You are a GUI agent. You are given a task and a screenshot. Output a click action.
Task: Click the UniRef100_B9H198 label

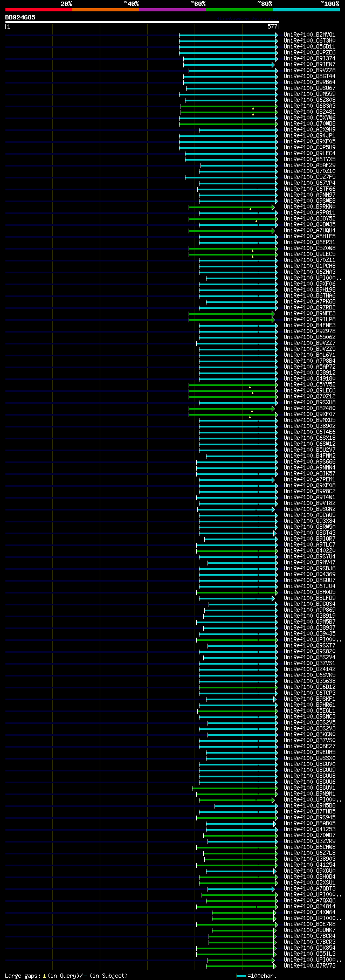(309, 289)
